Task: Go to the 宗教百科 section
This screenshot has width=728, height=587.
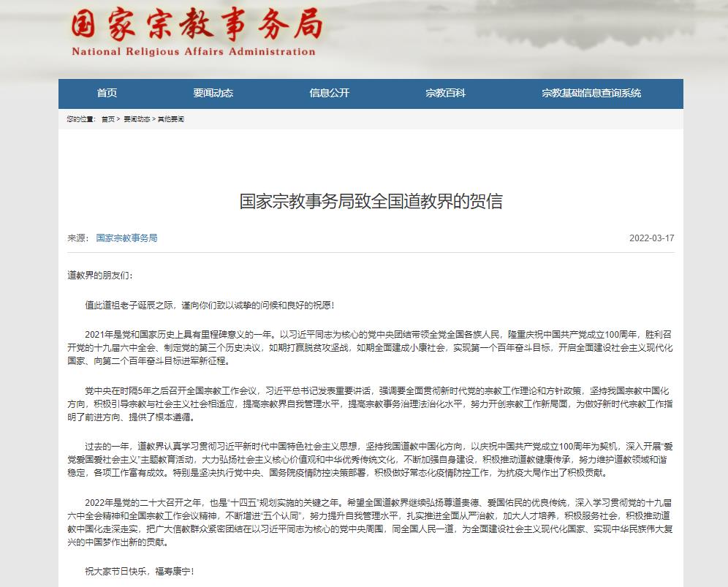Action: pos(445,93)
